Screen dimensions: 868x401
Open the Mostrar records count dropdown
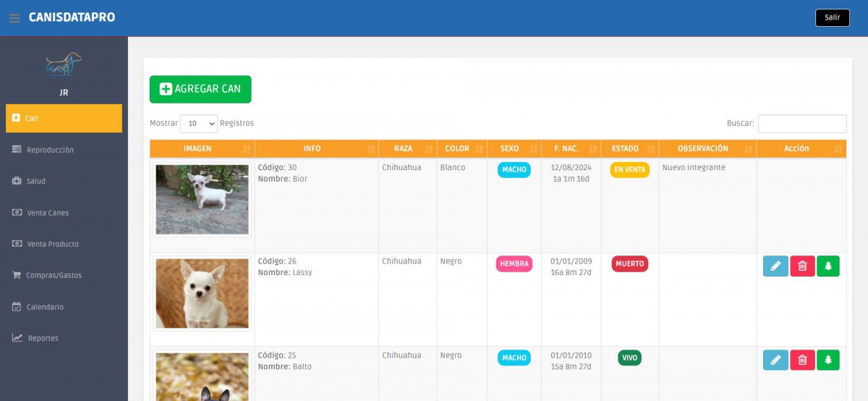point(199,124)
